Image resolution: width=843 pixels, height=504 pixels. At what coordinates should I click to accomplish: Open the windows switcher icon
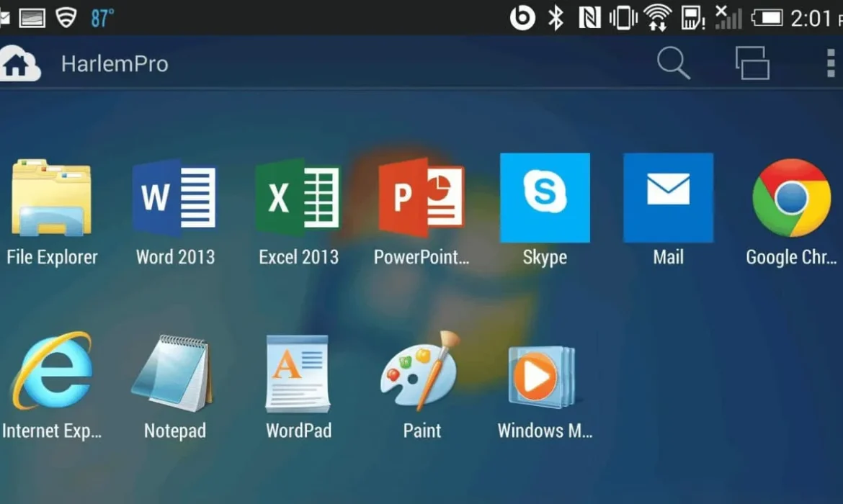pyautogui.click(x=752, y=63)
